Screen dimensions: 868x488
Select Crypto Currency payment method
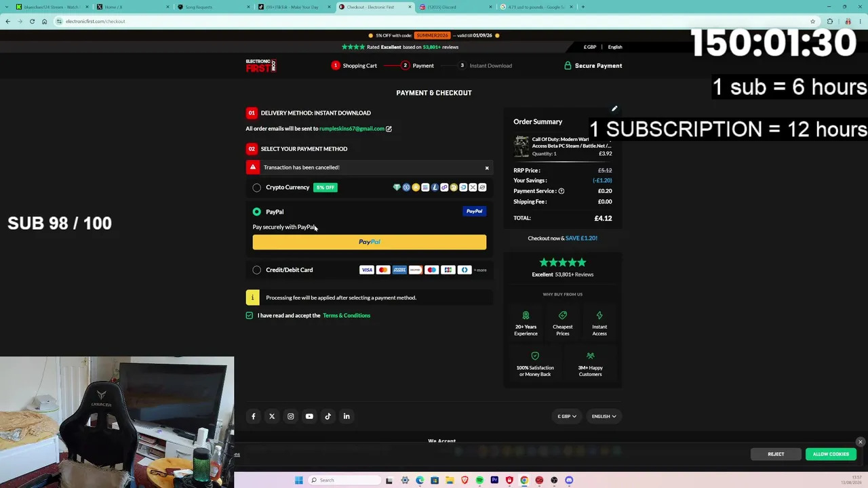(x=257, y=188)
